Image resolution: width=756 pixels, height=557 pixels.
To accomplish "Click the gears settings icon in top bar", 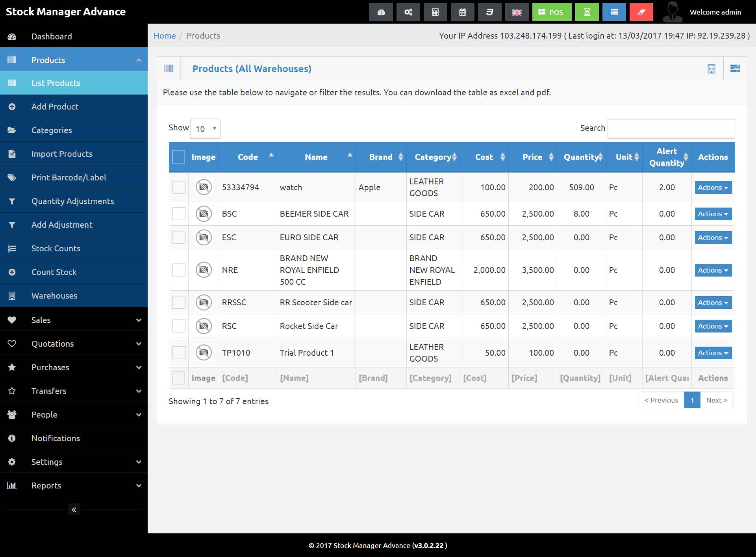I will 408,12.
